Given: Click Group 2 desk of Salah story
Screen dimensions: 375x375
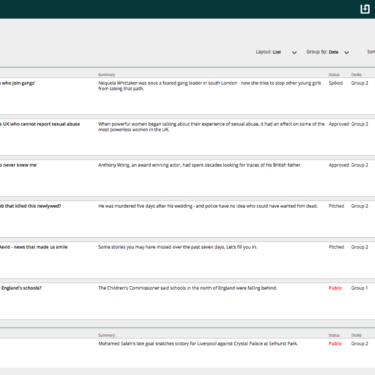Looking at the screenshot, I should (360, 343).
